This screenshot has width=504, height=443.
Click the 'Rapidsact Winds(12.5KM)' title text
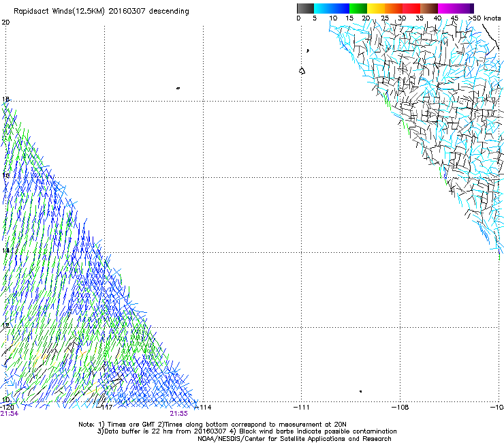click(60, 12)
